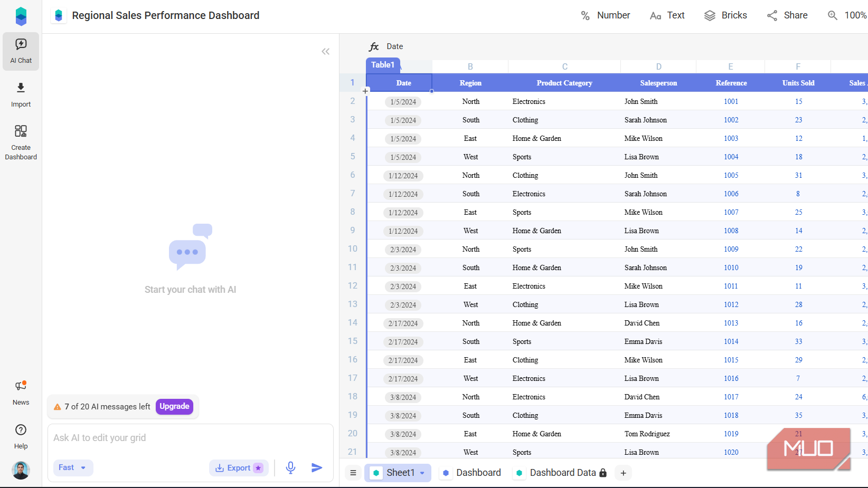The height and width of the screenshot is (488, 868).
Task: Collapse the chat panel with double chevron
Action: click(x=326, y=51)
